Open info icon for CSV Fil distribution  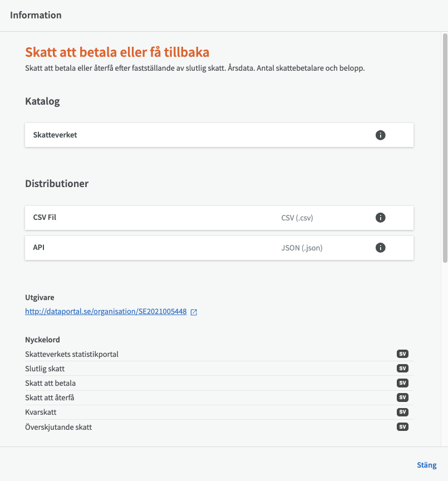[x=381, y=218]
